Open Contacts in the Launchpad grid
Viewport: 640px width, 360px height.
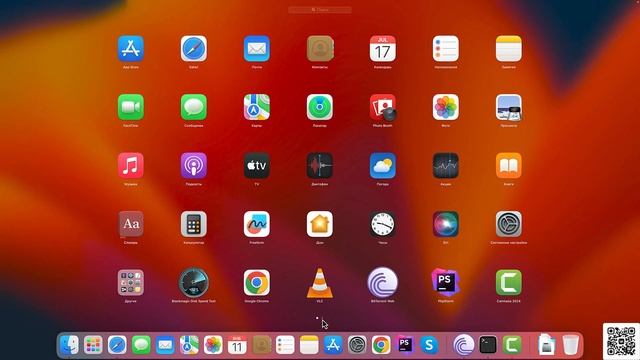(320, 49)
